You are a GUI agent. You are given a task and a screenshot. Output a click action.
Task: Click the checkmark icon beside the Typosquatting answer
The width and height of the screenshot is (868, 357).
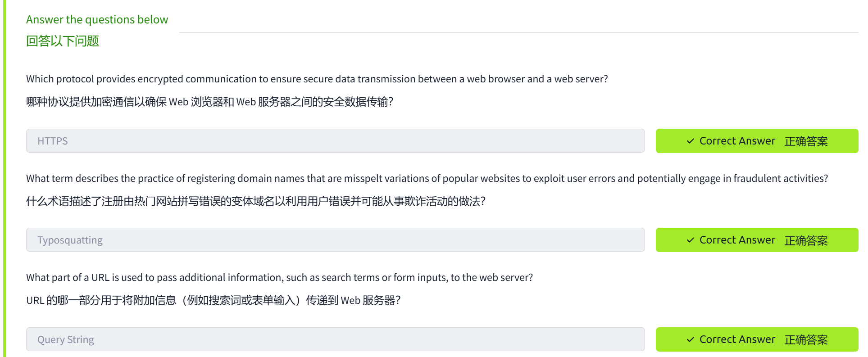(x=690, y=240)
